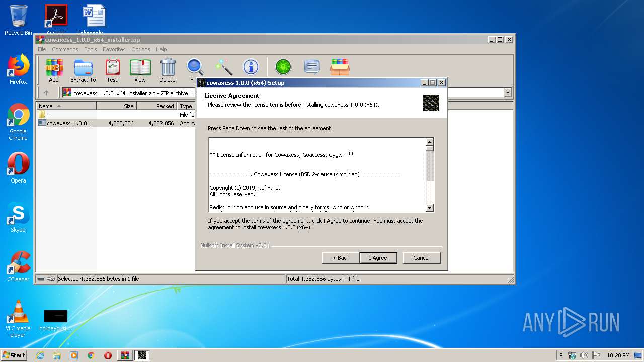Click the Info icon in WinRAR toolbar
Viewport: 644px width, 362px height.
click(x=251, y=67)
